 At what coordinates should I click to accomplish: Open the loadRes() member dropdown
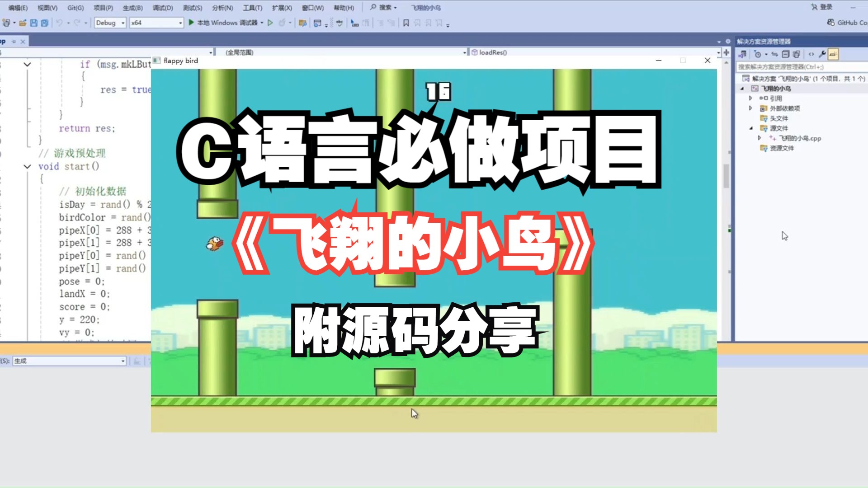click(x=595, y=52)
